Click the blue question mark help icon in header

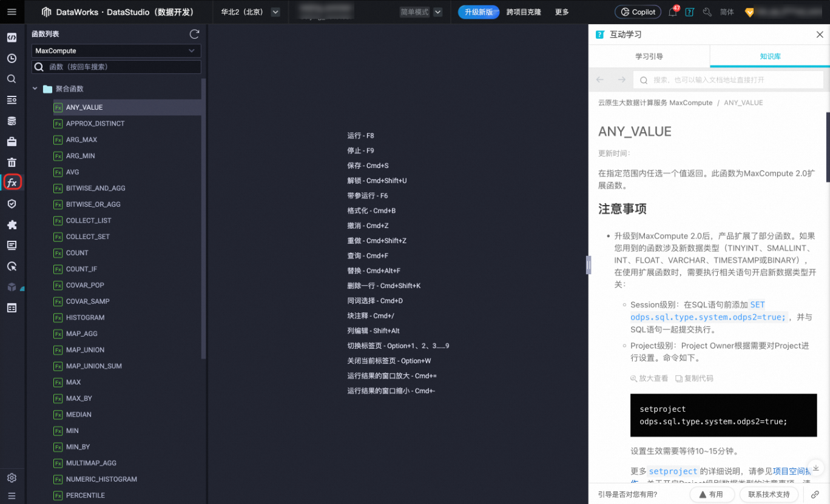(x=689, y=12)
